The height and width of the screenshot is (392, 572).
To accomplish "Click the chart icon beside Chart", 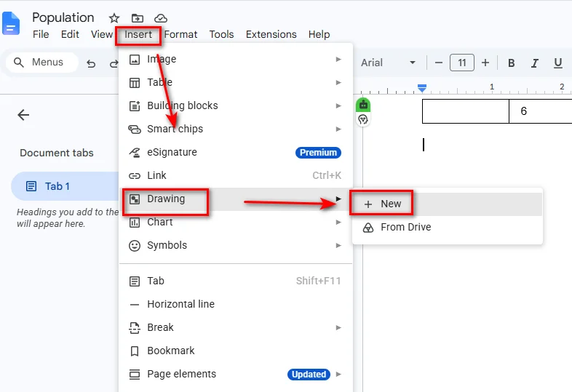I will point(135,223).
